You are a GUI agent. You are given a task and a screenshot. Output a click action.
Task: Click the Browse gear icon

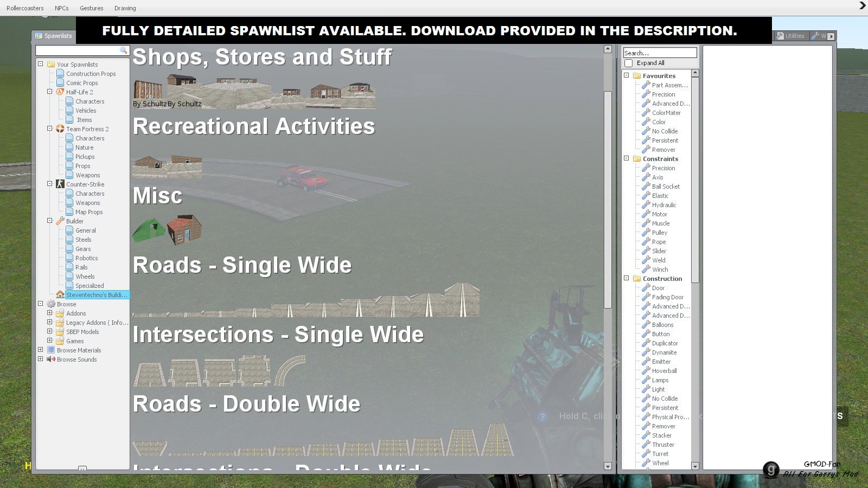point(51,304)
